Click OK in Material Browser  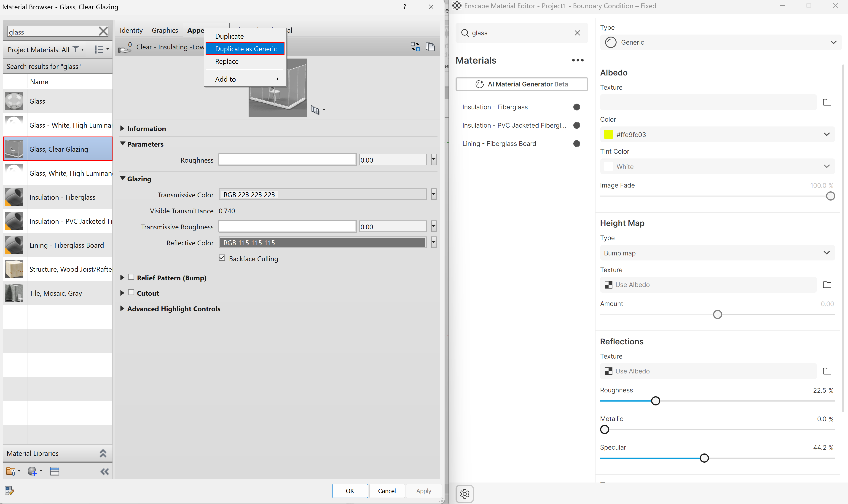tap(349, 491)
